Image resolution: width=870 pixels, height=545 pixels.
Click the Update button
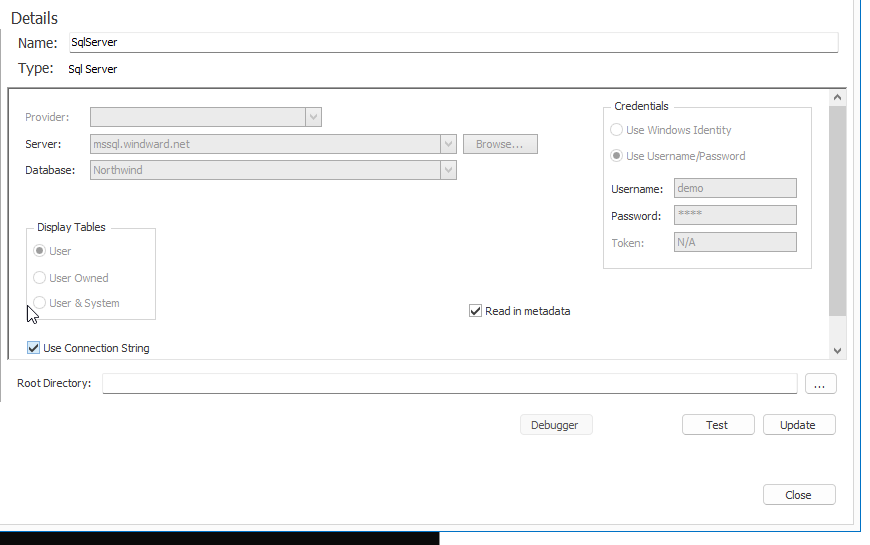point(798,425)
